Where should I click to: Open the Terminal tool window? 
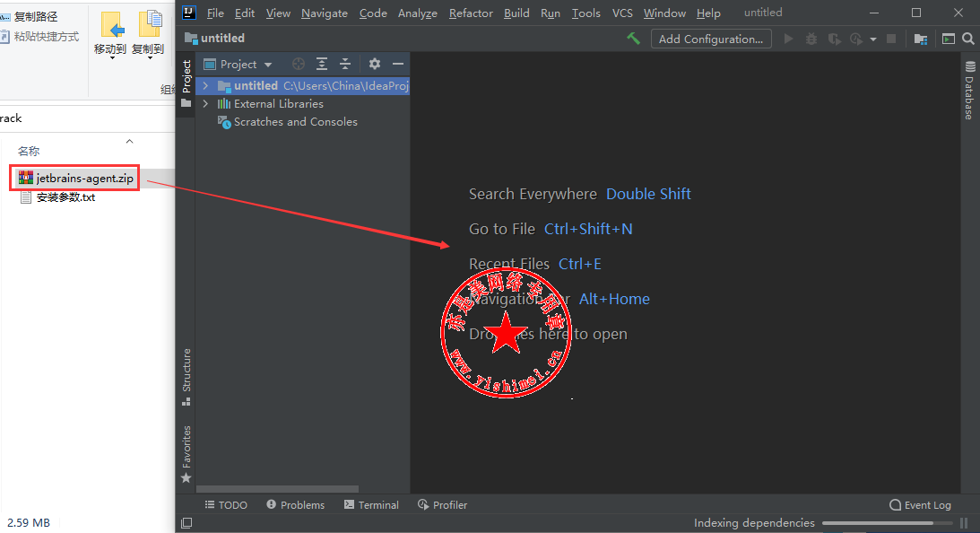pyautogui.click(x=371, y=505)
